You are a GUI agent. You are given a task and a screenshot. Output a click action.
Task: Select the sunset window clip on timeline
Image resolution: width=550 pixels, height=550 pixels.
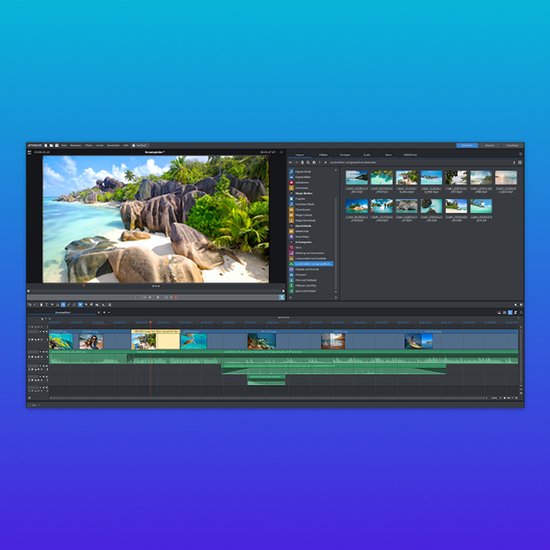(x=333, y=341)
